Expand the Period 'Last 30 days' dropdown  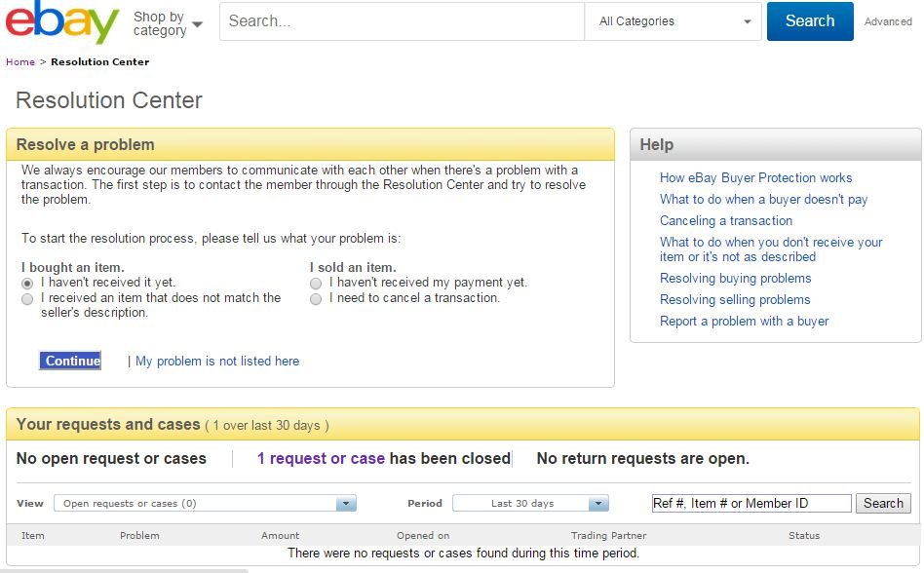(x=530, y=503)
